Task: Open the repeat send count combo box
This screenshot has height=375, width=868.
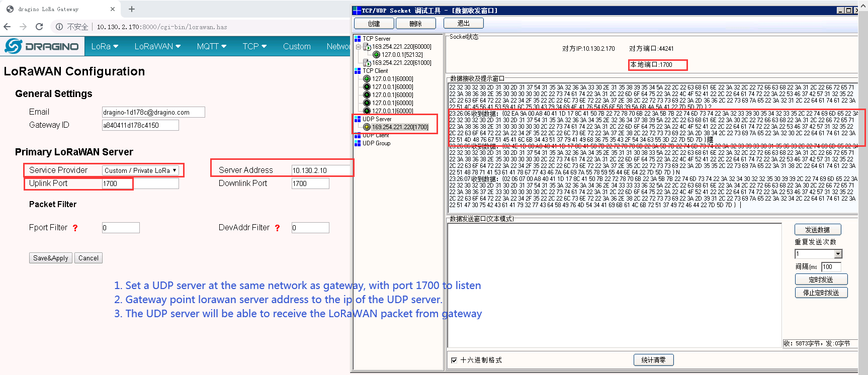Action: point(818,254)
